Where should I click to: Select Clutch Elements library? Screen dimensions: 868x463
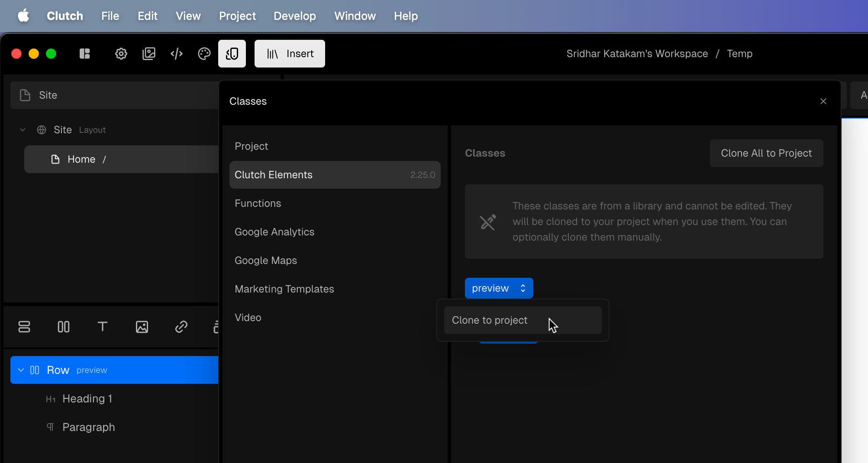tap(335, 175)
